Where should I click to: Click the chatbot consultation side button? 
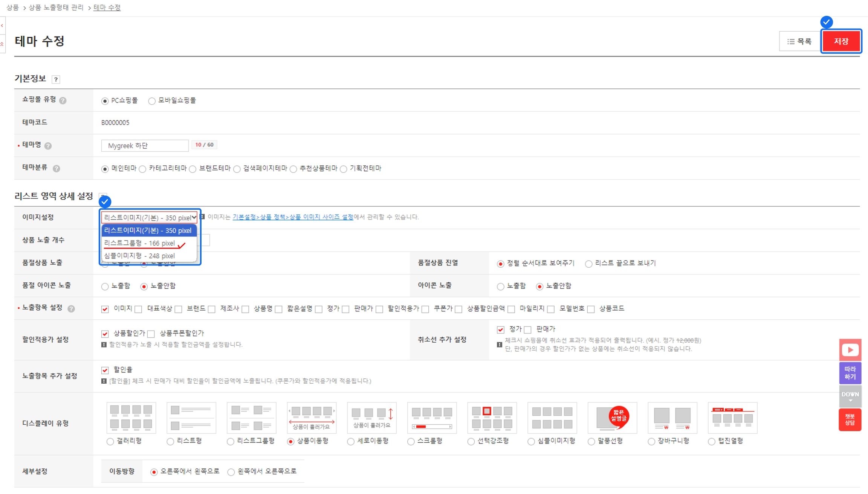click(x=850, y=419)
